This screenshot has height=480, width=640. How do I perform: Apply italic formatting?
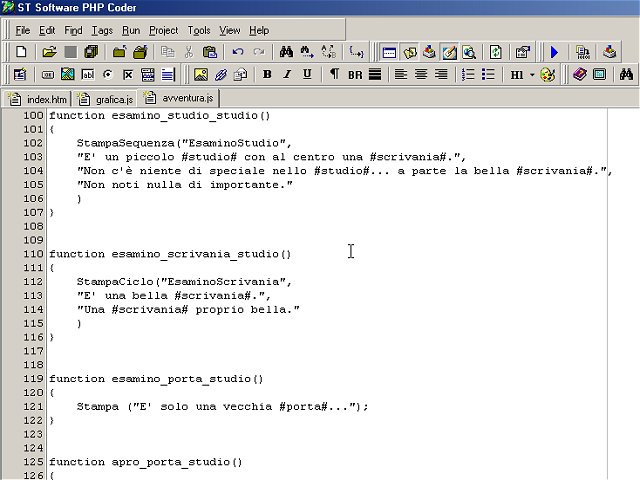287,74
